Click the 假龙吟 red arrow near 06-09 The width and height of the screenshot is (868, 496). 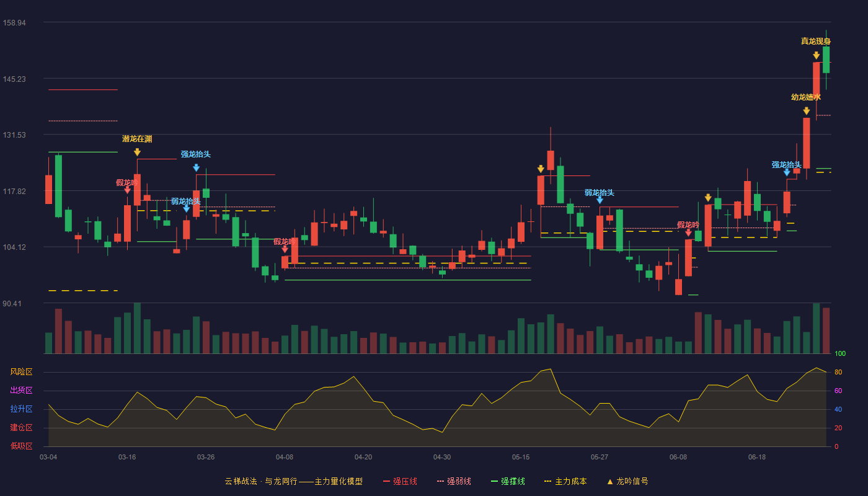click(x=688, y=232)
